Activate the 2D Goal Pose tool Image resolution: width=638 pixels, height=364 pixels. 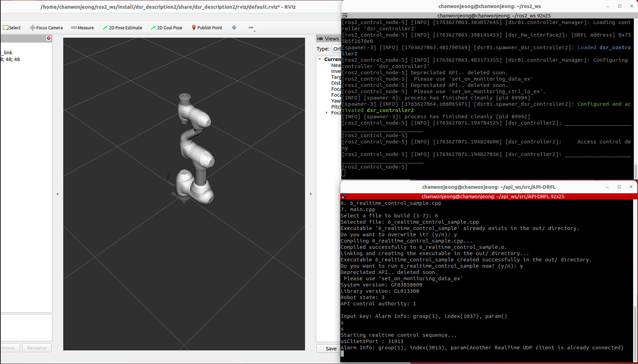click(x=166, y=28)
